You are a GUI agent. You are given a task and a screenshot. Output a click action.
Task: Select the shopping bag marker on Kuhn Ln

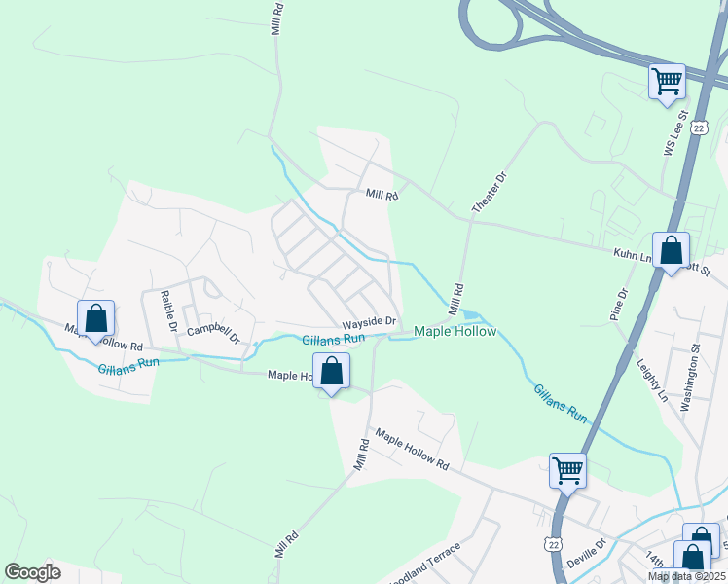click(671, 252)
